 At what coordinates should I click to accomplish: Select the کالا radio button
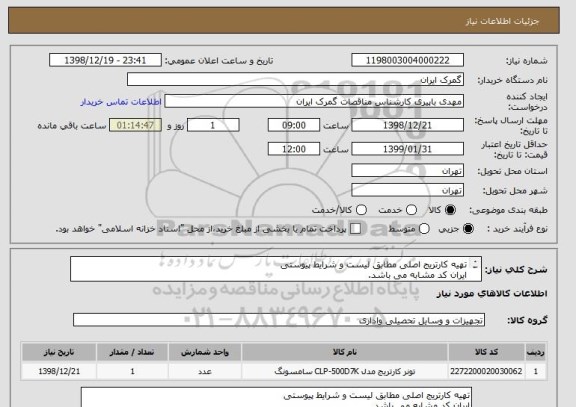pyautogui.click(x=450, y=210)
